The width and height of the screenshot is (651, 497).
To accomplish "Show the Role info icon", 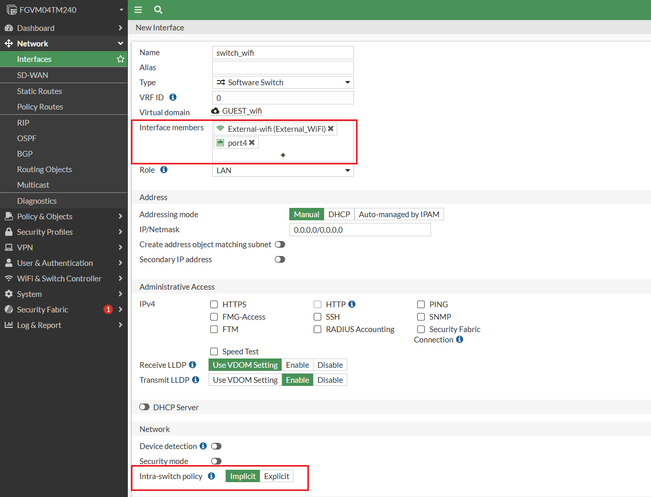I will (x=164, y=169).
